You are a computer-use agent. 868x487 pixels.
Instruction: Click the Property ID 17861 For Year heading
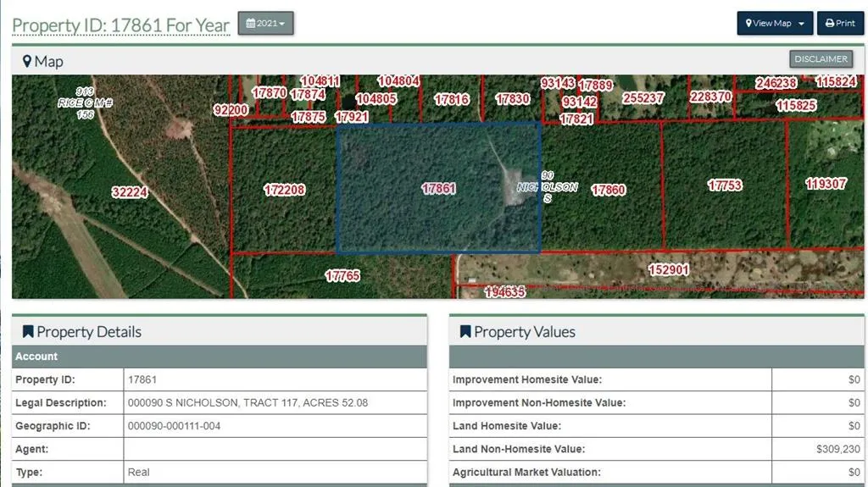point(120,25)
